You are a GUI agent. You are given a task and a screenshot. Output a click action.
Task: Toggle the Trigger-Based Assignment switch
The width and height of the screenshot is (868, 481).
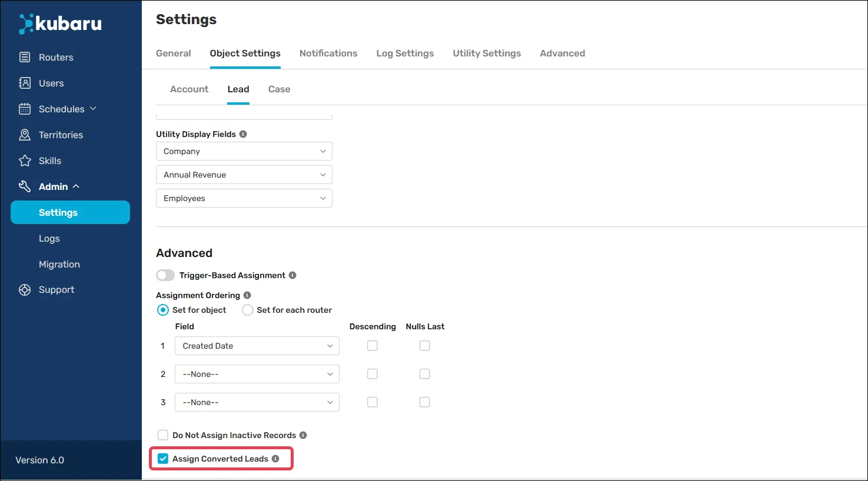165,275
